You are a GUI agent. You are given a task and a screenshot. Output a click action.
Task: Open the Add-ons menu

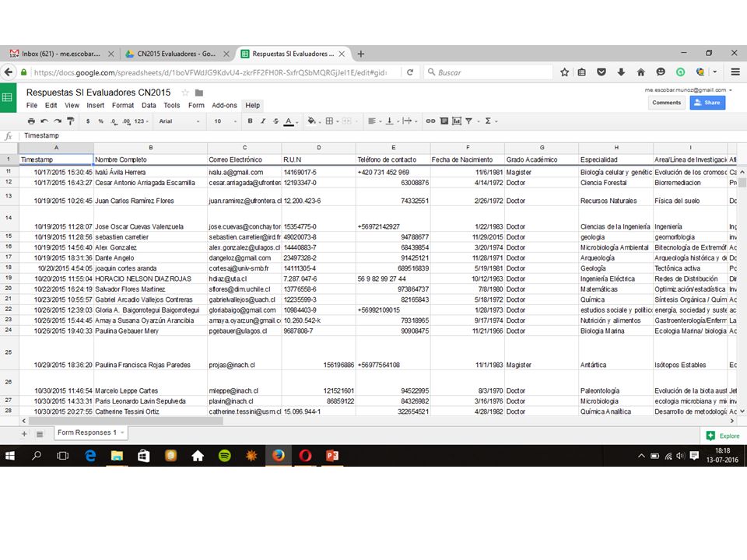point(224,105)
